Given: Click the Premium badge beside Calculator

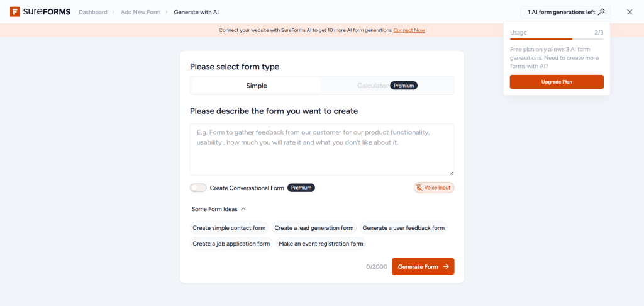Looking at the screenshot, I should click(404, 86).
